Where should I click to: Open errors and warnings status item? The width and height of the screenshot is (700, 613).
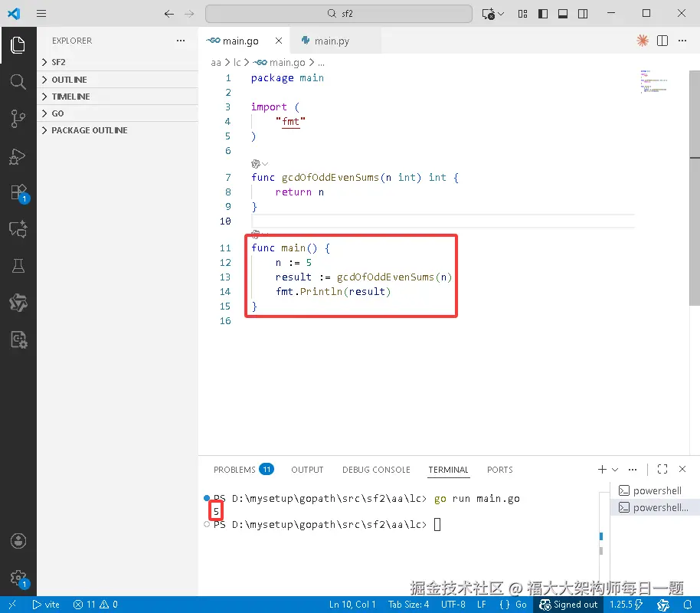95,605
